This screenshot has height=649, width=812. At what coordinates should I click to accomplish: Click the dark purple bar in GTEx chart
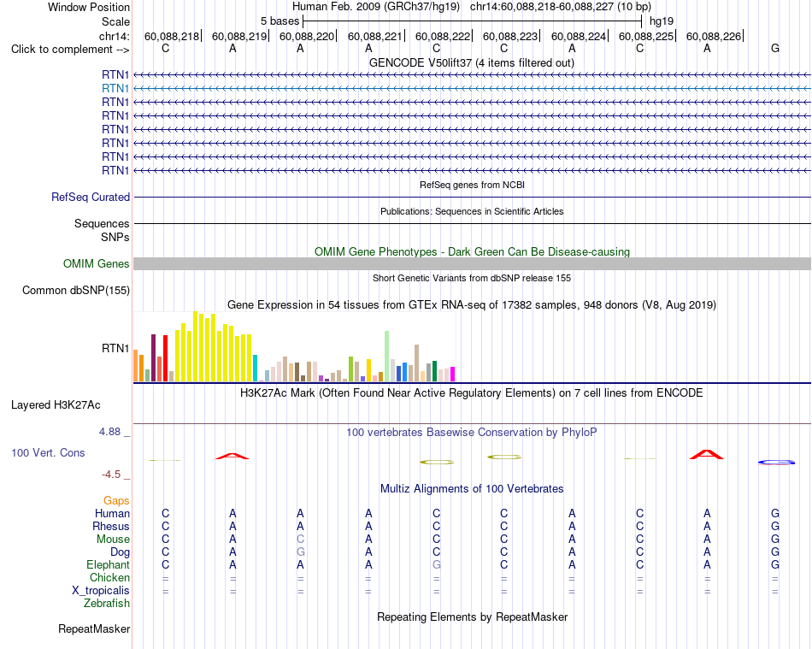153,358
